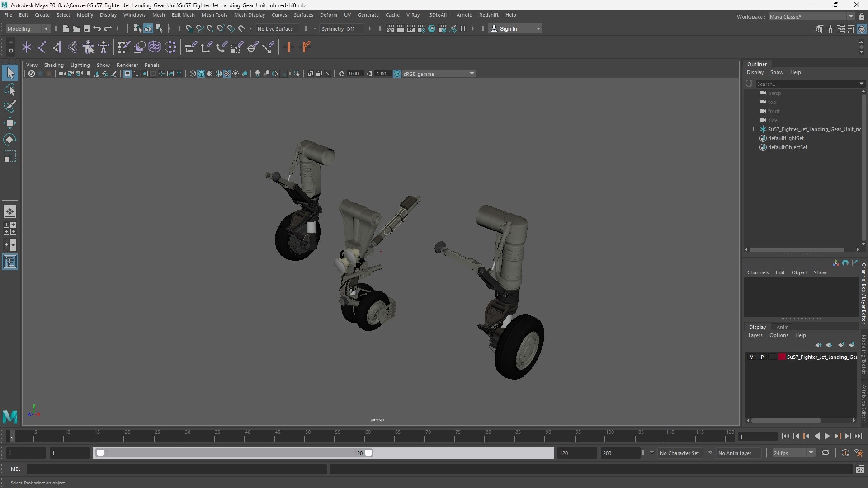This screenshot has width=868, height=488.
Task: Click the Create Locator star shelf icon
Action: click(x=27, y=47)
